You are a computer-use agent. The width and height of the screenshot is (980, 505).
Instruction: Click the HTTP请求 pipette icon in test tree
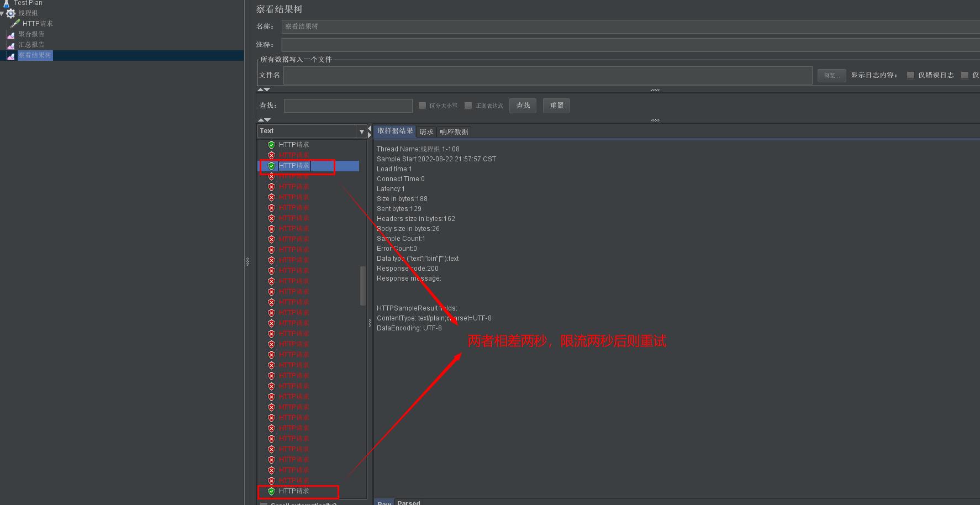click(15, 24)
